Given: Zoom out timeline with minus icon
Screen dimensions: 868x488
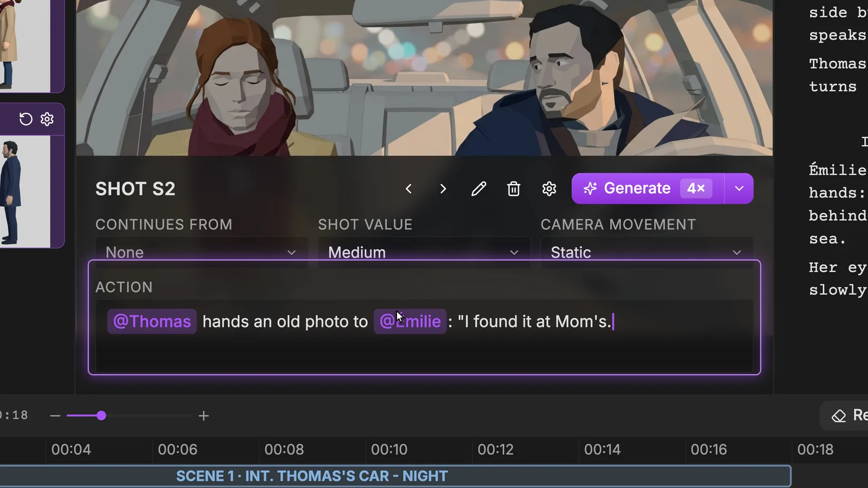Looking at the screenshot, I should (x=55, y=416).
